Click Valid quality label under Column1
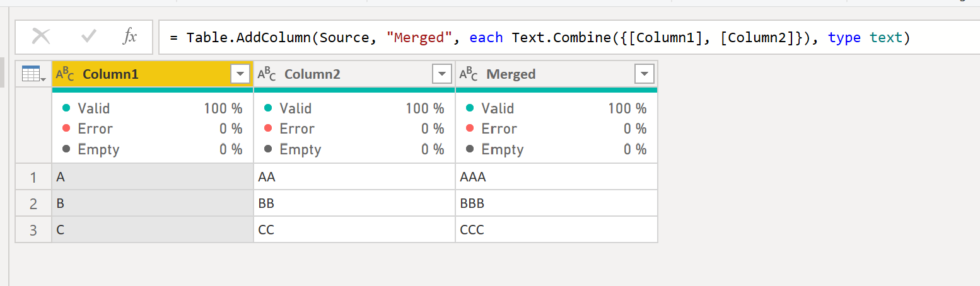Viewport: 980px width, 286px height. pyautogui.click(x=94, y=108)
